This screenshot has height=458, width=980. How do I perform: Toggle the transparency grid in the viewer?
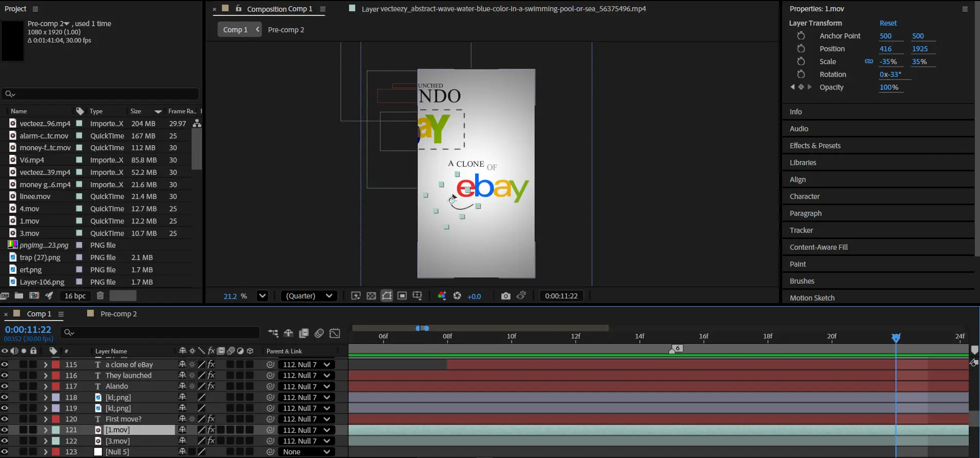point(371,296)
